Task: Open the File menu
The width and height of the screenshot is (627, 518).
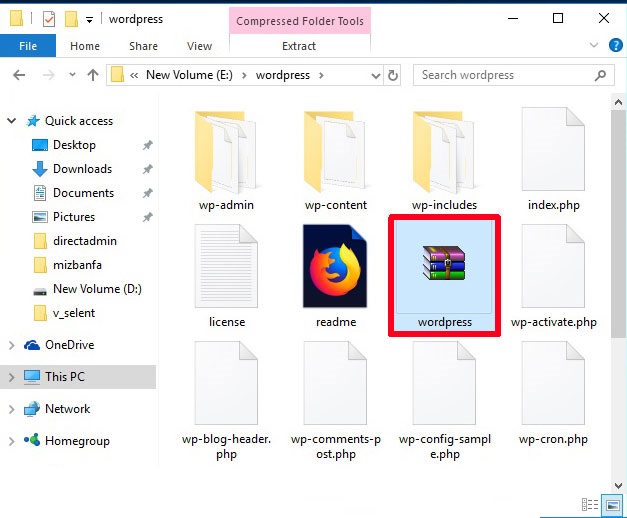Action: click(x=28, y=46)
